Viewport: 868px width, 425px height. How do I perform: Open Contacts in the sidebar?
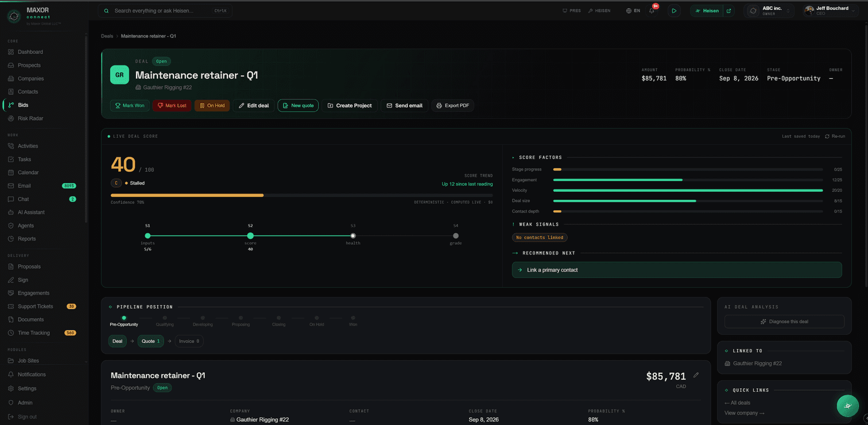(x=28, y=92)
